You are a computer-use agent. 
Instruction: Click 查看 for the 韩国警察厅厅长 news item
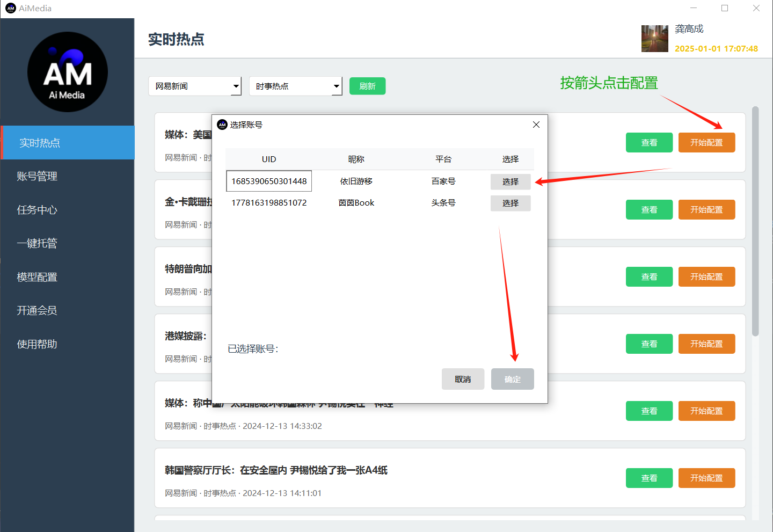(649, 478)
